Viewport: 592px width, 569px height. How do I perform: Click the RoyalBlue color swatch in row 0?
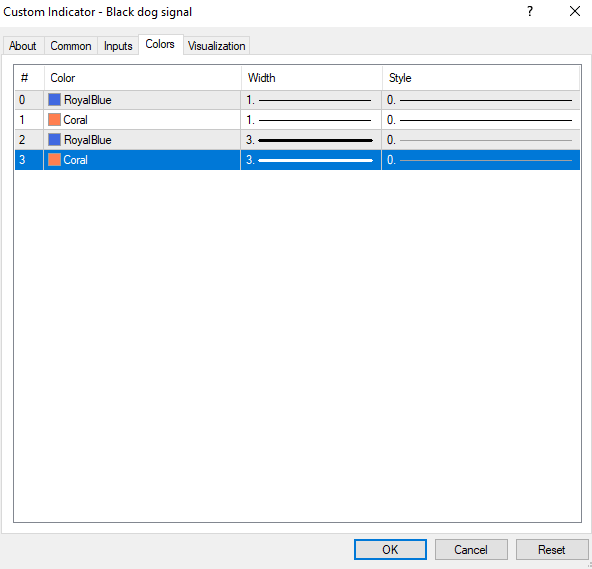(54, 100)
